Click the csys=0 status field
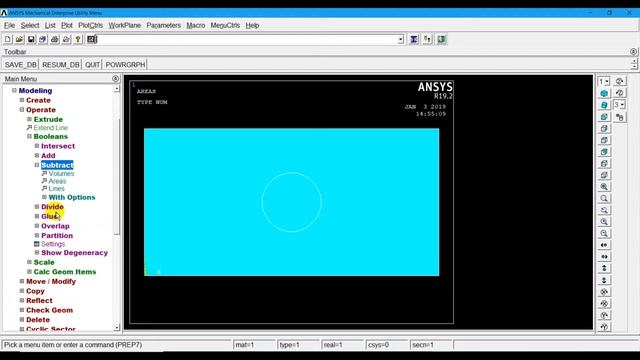This screenshot has height=360, width=640. coord(386,345)
